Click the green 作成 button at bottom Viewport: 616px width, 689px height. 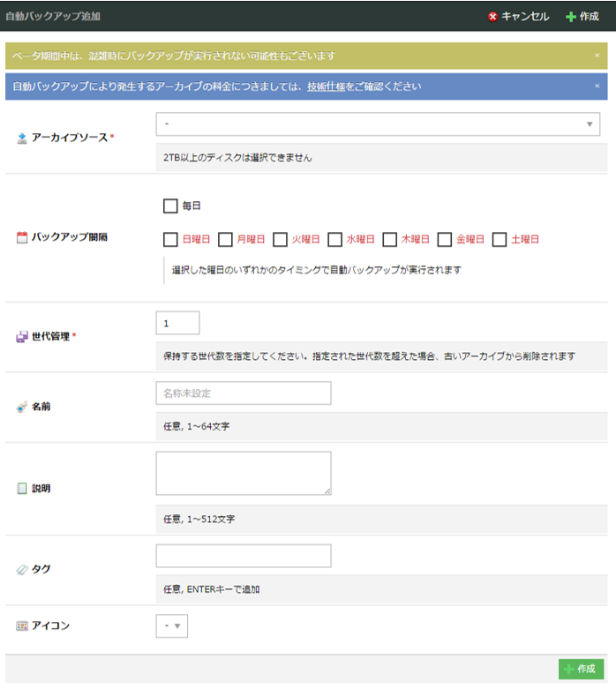coord(581,670)
